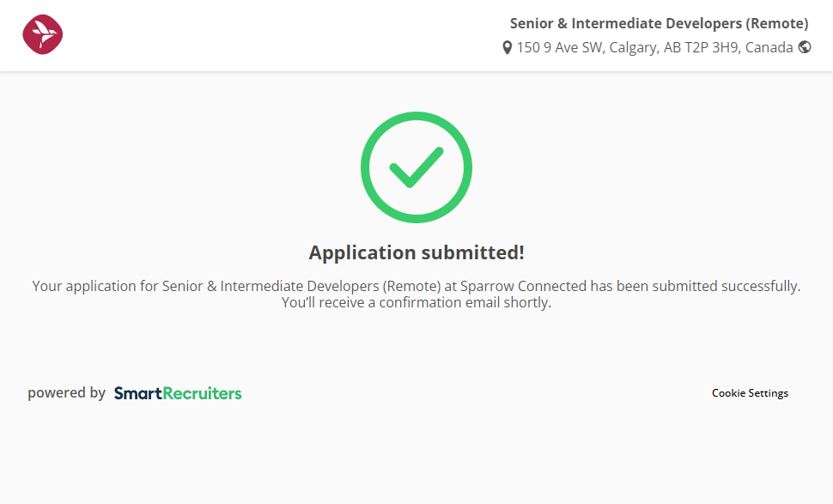Click "Sparrow Connected" in the confirmation message
The width and height of the screenshot is (833, 504).
(x=523, y=286)
